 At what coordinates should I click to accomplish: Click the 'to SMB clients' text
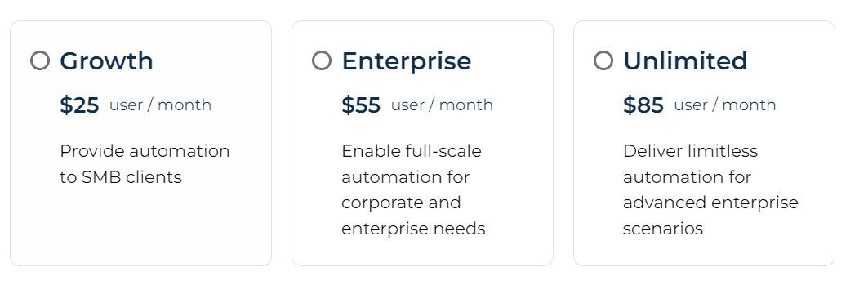(x=121, y=177)
